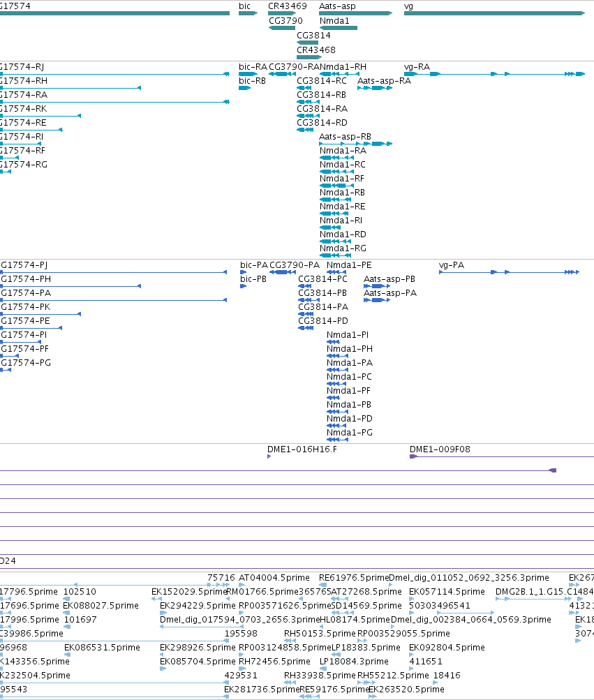Click the bic-PA protein label
The width and height of the screenshot is (594, 700).
click(253, 265)
